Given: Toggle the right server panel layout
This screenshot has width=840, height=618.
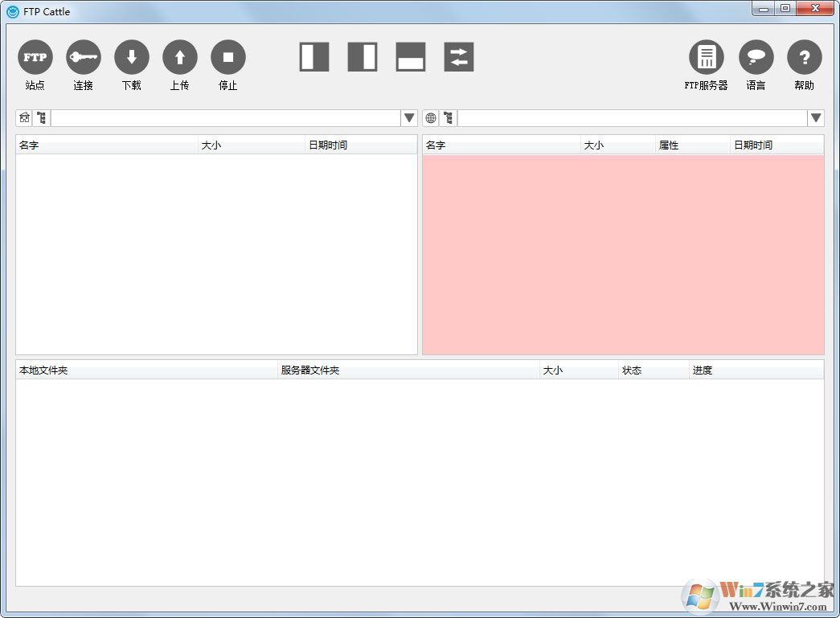Looking at the screenshot, I should pos(363,57).
